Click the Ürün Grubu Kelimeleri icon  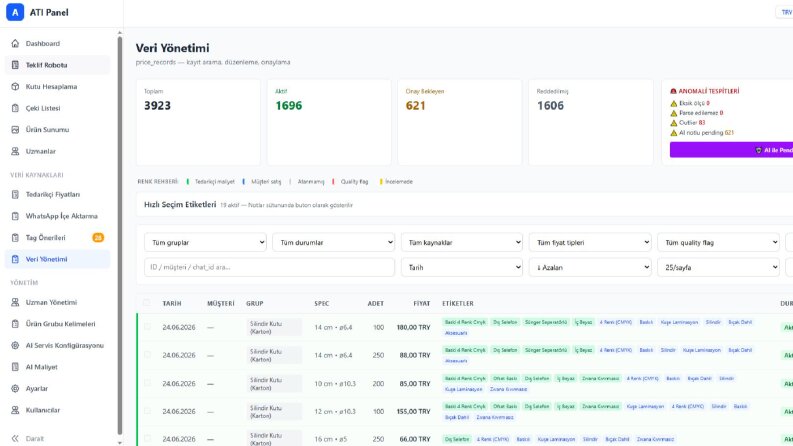click(x=15, y=324)
